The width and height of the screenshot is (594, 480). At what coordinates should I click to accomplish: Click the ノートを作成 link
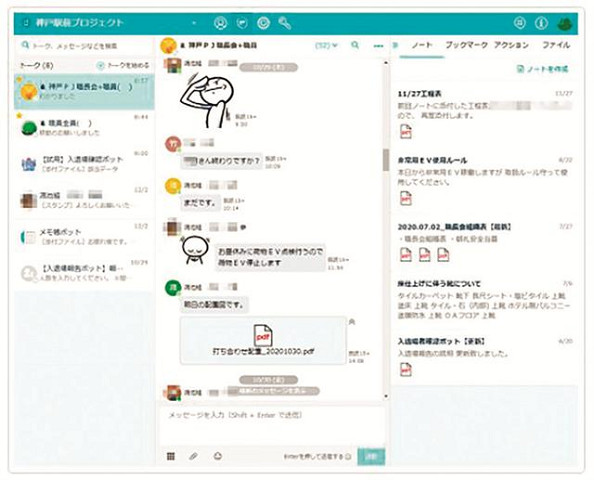coord(542,69)
